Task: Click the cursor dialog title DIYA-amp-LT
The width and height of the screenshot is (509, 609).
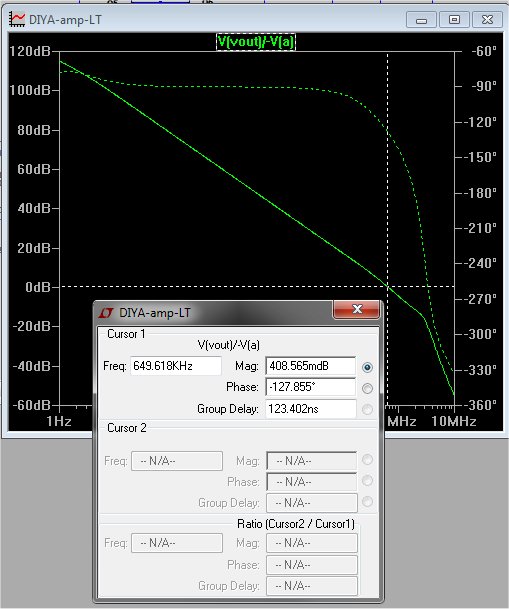Action: pos(155,313)
